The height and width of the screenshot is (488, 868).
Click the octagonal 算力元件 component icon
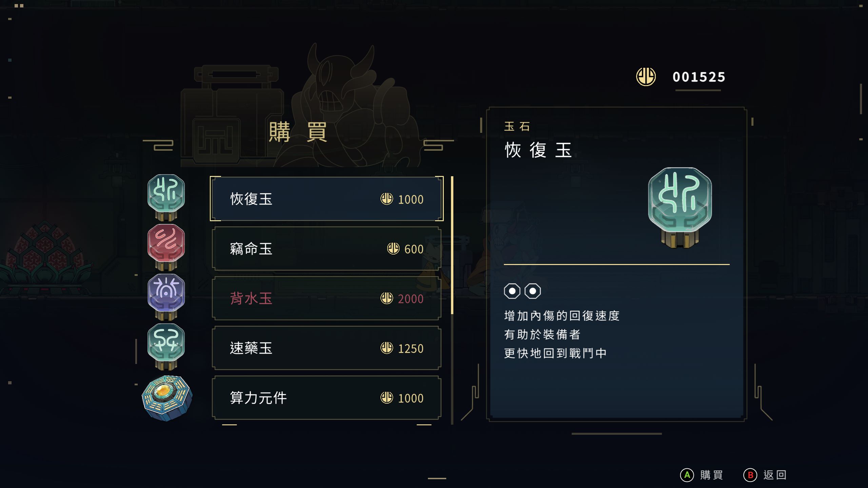167,398
